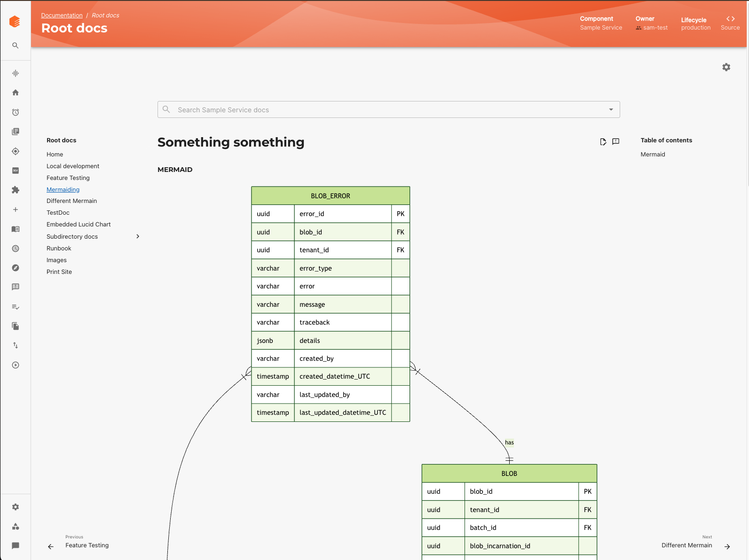749x560 pixels.
Task: Click the edit page icon
Action: pos(603,142)
